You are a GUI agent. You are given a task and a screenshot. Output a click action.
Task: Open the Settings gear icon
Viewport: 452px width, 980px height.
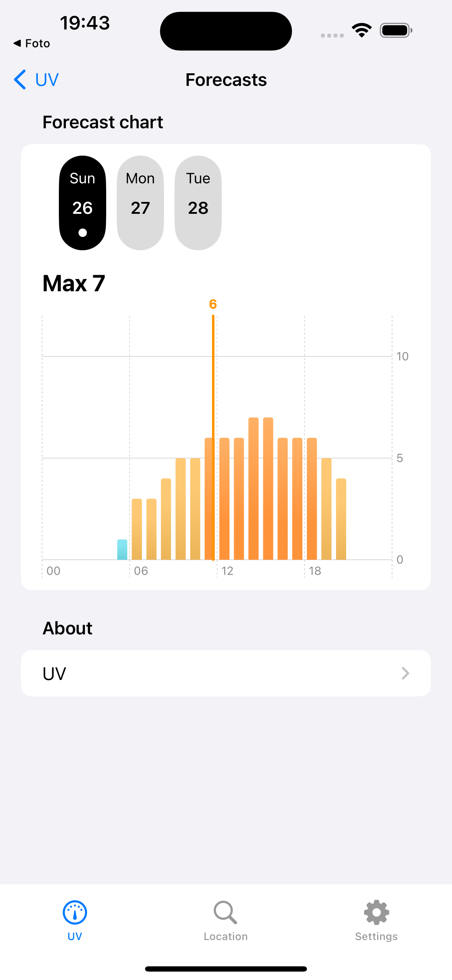point(376,912)
